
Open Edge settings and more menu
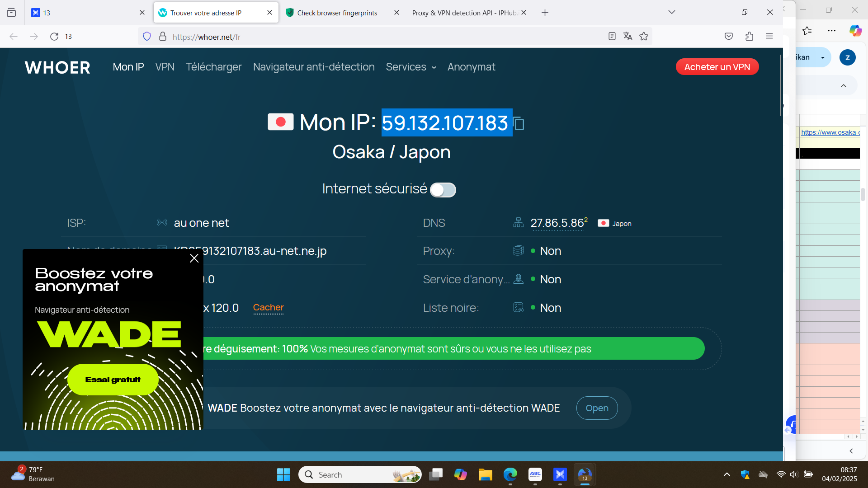pos(832,31)
